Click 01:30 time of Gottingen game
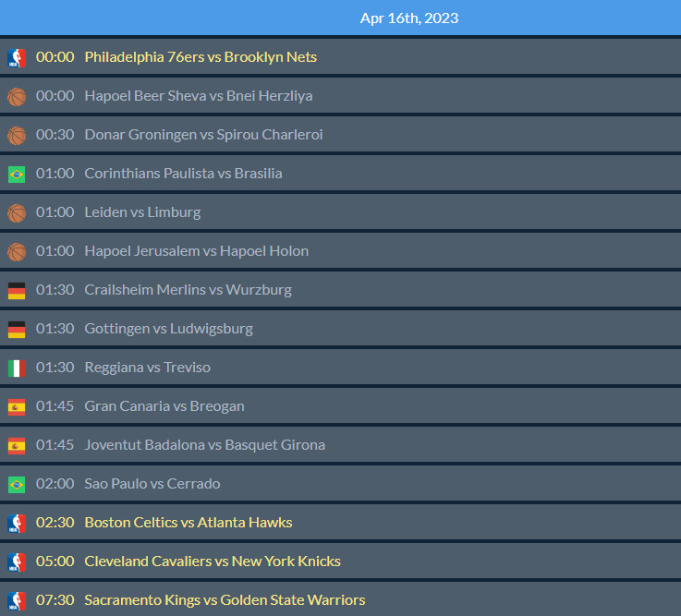 [55, 328]
